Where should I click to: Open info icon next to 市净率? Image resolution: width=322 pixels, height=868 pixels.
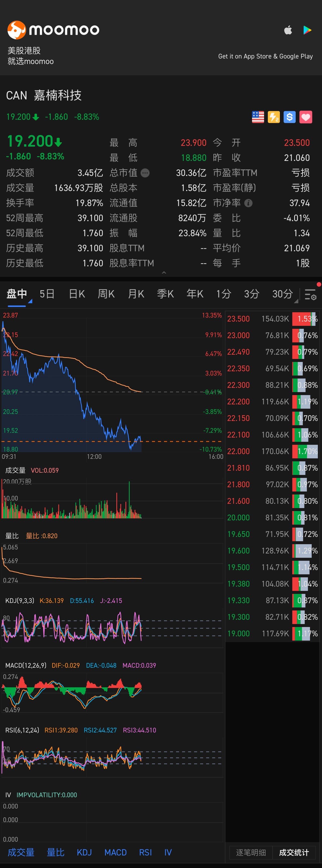[248, 203]
